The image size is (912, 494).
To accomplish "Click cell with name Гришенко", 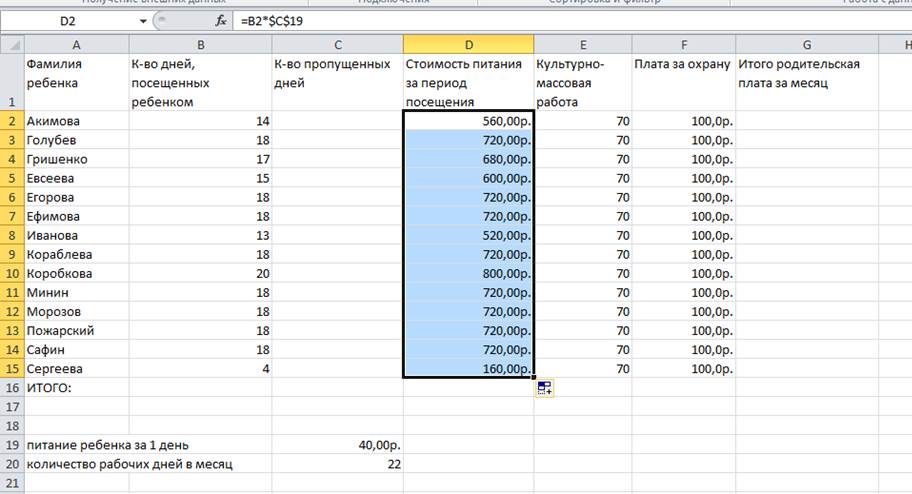I will [x=76, y=159].
